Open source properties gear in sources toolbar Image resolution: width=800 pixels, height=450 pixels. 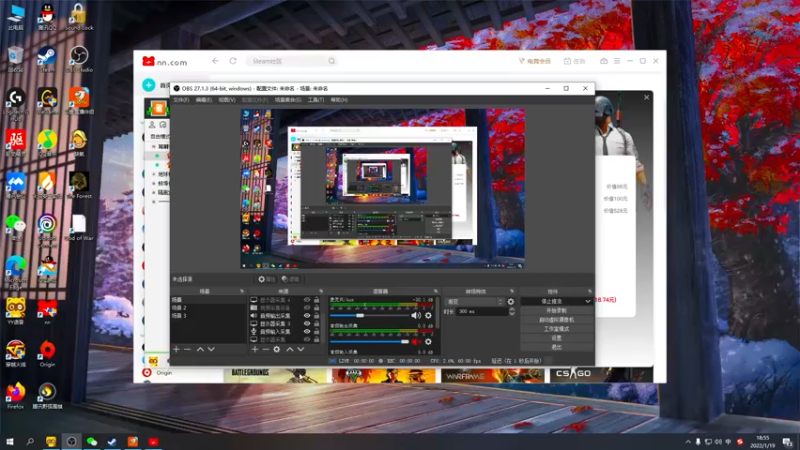(x=277, y=349)
